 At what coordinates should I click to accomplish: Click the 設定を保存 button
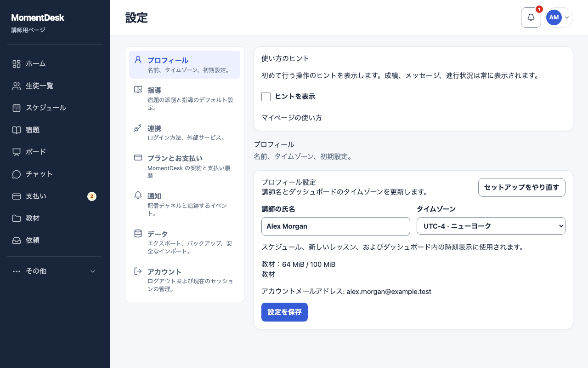tap(284, 312)
